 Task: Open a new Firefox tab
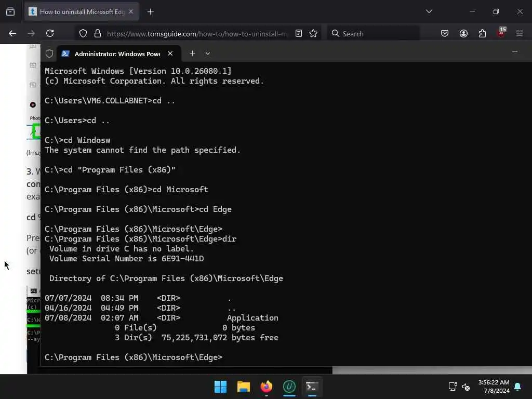(151, 12)
